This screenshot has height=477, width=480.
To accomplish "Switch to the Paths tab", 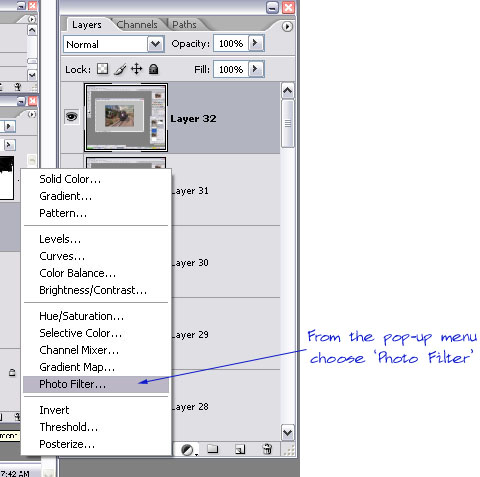I will (184, 24).
